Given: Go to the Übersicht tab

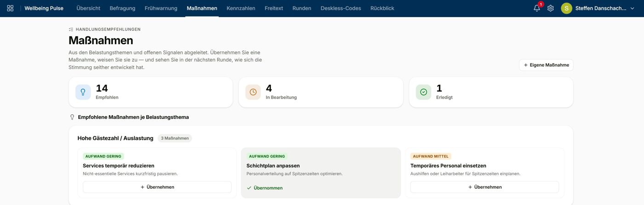Looking at the screenshot, I should pyautogui.click(x=88, y=8).
